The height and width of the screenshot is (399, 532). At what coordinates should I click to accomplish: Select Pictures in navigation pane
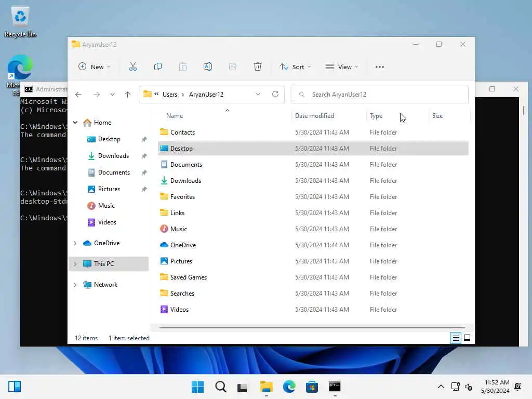tap(109, 189)
